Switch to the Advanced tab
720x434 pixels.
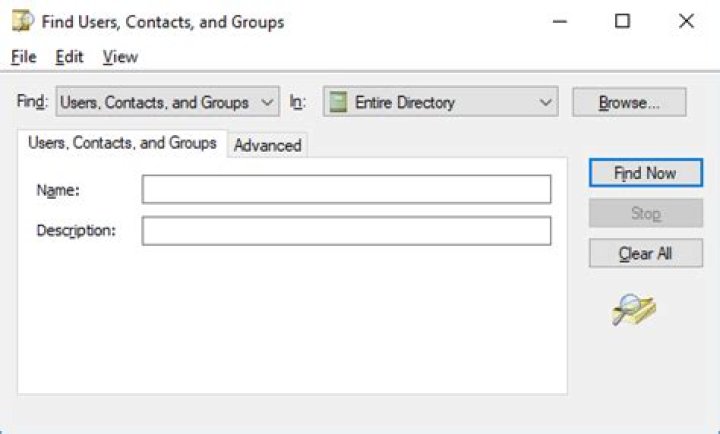[268, 145]
